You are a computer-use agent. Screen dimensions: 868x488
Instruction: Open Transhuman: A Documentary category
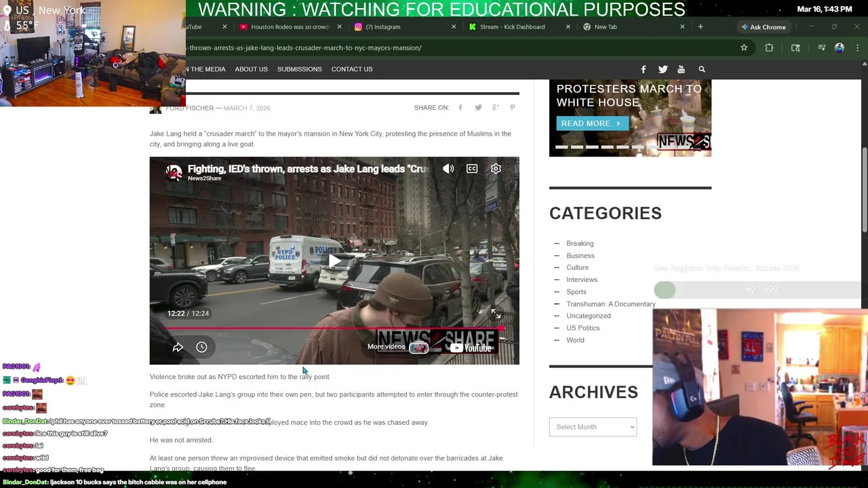click(611, 304)
